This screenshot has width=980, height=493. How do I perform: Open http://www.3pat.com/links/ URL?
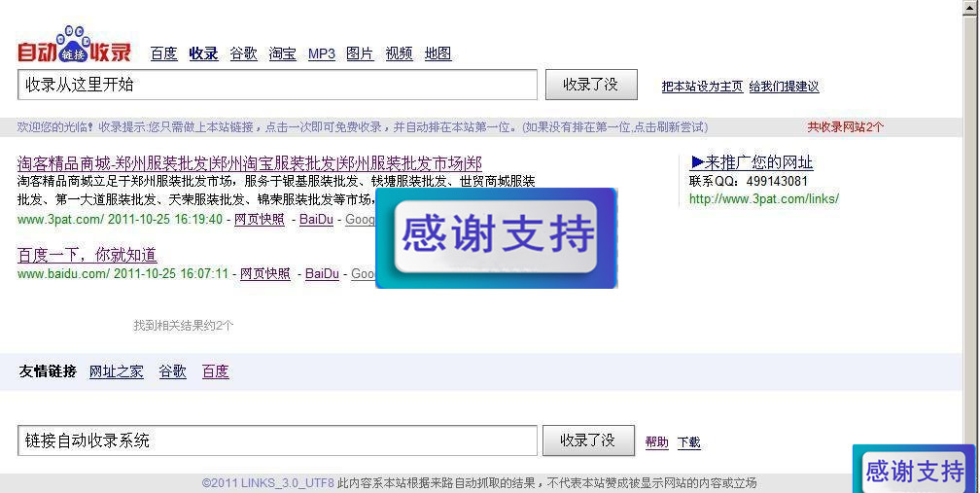click(764, 198)
